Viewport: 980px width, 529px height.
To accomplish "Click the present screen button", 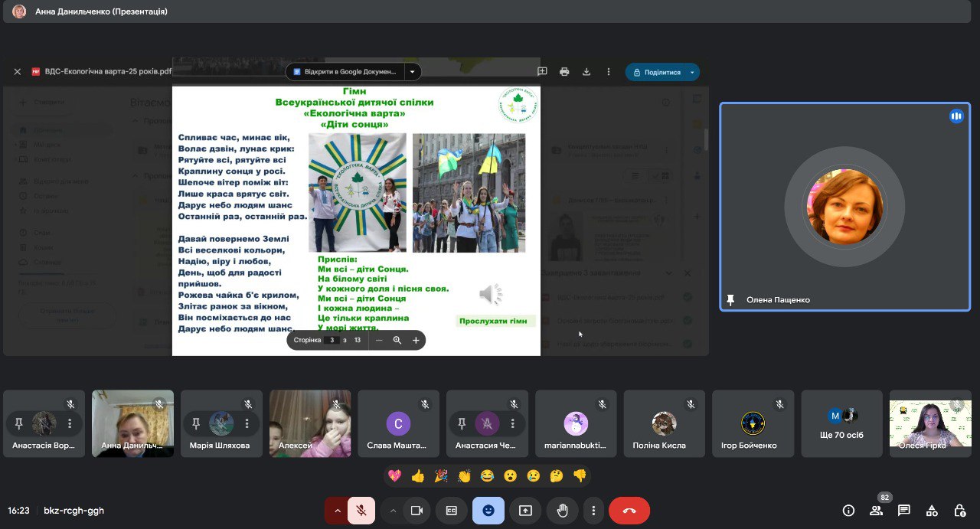I will coord(525,511).
